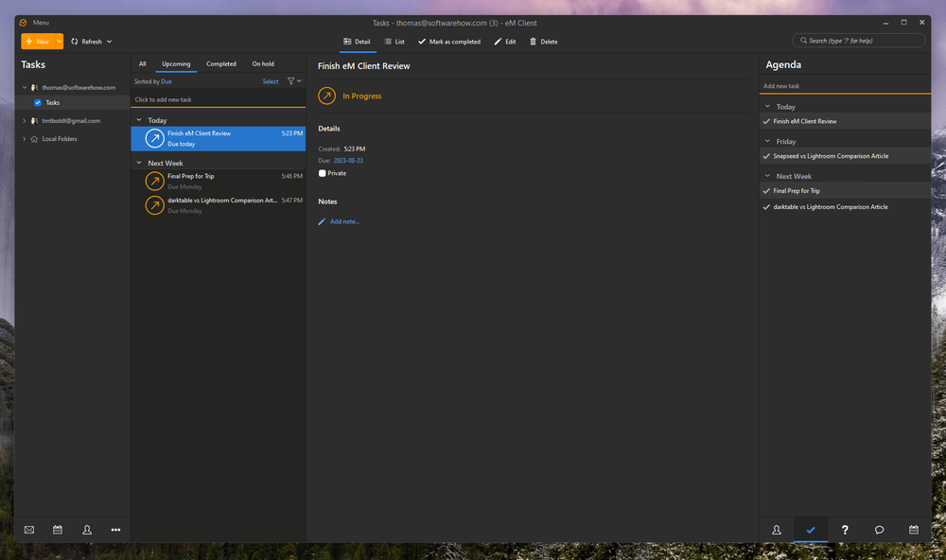Click Mark as completed
Screen dimensions: 946x560
[449, 42]
